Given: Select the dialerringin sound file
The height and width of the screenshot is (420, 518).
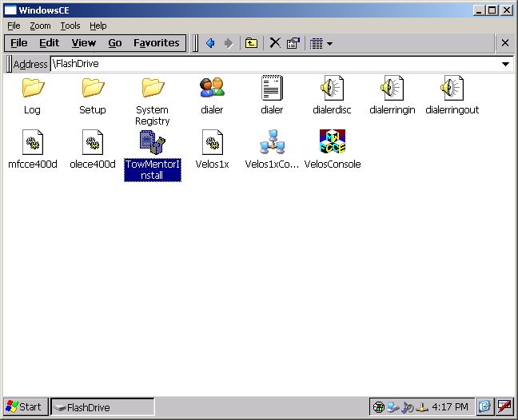Looking at the screenshot, I should coord(392,96).
